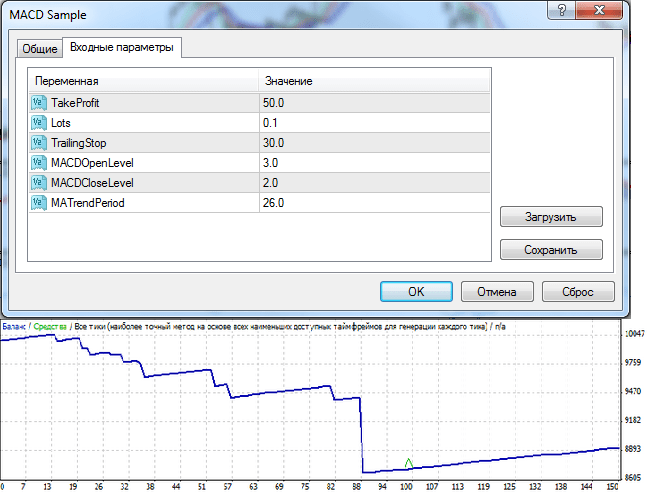Screen dimensions: 649x500
Task: Click the TakeProfit variable icon
Action: [x=38, y=103]
